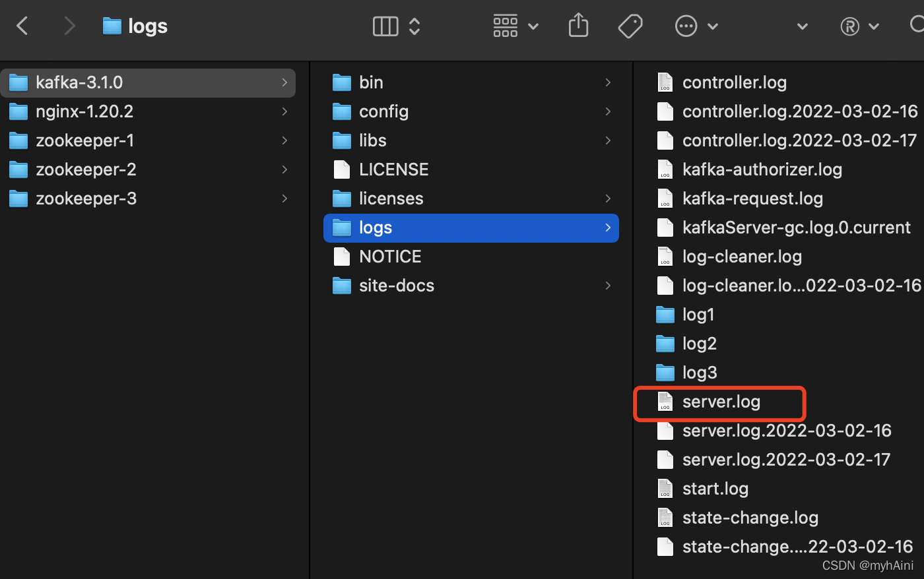Select the highlighted logs folder
Image resolution: width=924 pixels, height=579 pixels.
tap(471, 228)
